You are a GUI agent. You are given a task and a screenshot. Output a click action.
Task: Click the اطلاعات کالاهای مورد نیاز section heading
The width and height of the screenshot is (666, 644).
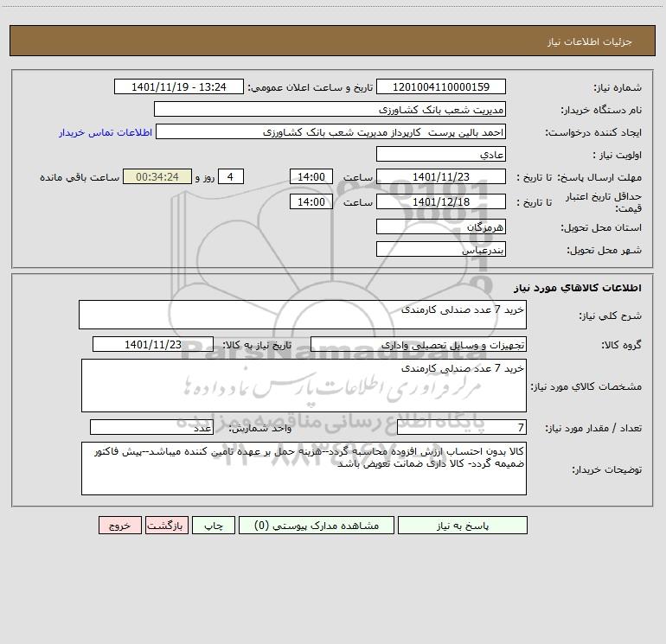(577, 288)
